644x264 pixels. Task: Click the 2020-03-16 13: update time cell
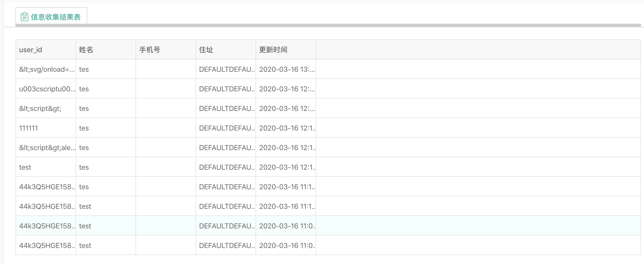pos(286,69)
